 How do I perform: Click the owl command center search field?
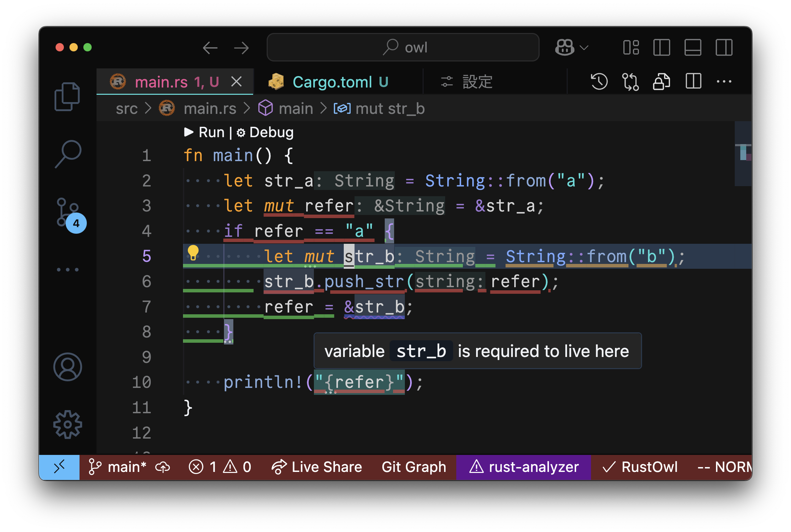[403, 48]
